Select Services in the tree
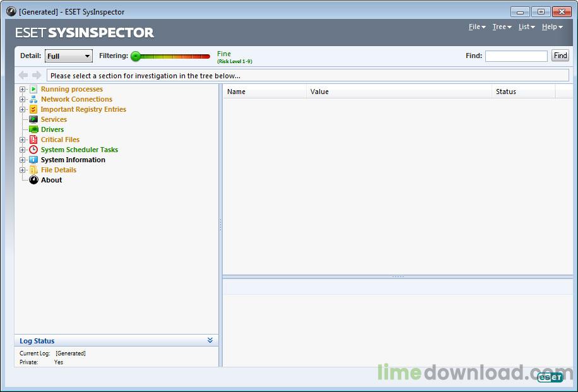The height and width of the screenshot is (392, 578). click(54, 119)
